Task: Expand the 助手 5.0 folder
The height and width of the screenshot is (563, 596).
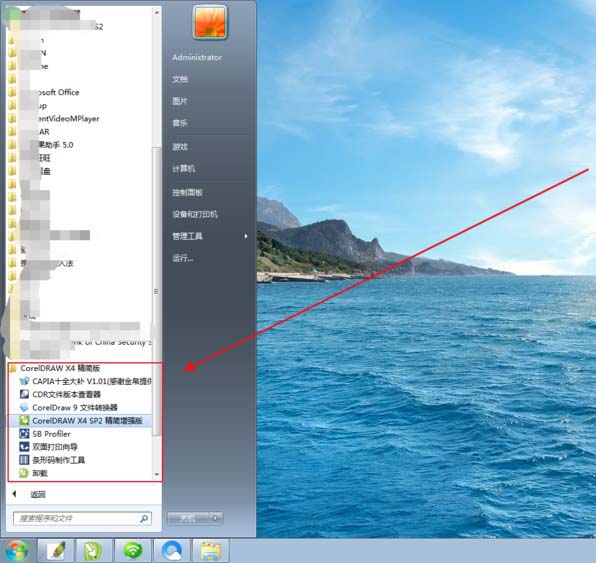Action: [x=41, y=145]
